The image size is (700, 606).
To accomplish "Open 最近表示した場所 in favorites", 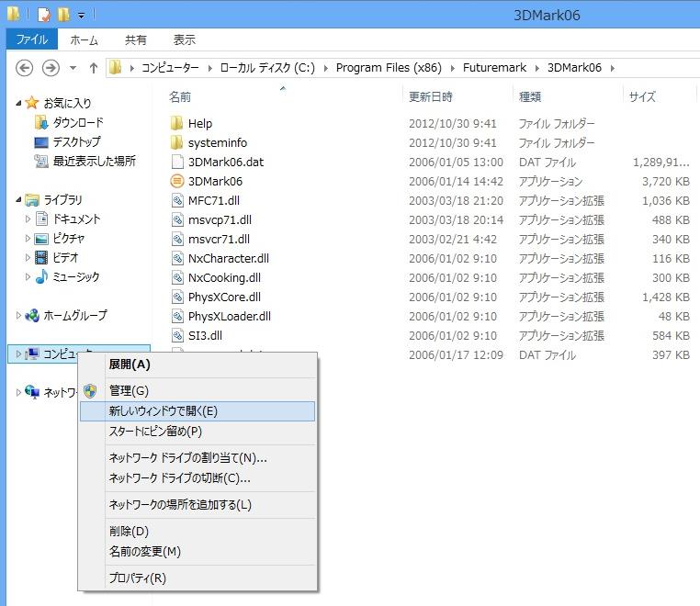I will pyautogui.click(x=95, y=161).
